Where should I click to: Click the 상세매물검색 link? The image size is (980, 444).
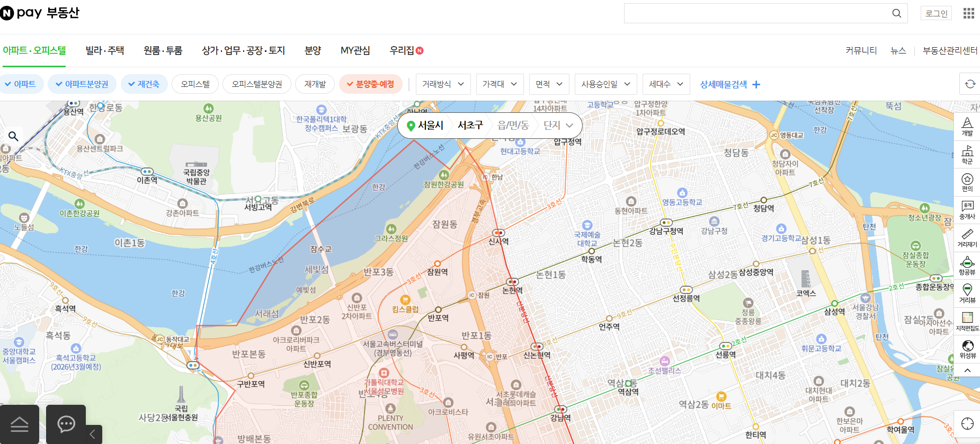point(724,84)
